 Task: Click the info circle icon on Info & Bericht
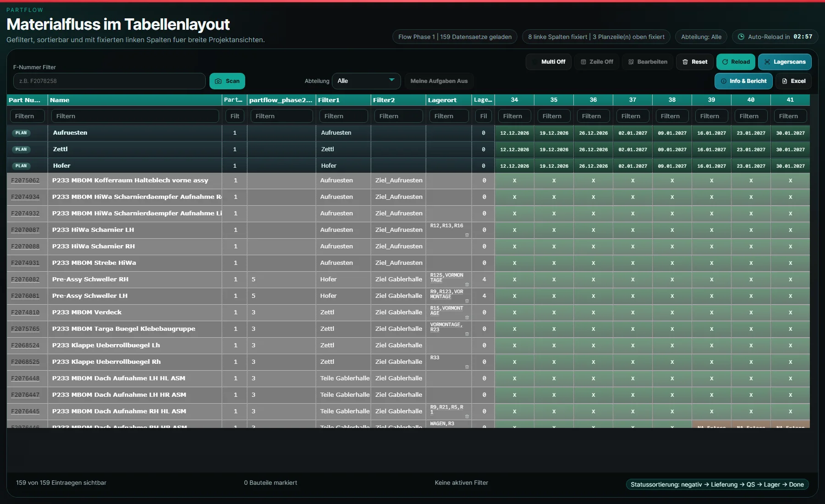pyautogui.click(x=724, y=81)
